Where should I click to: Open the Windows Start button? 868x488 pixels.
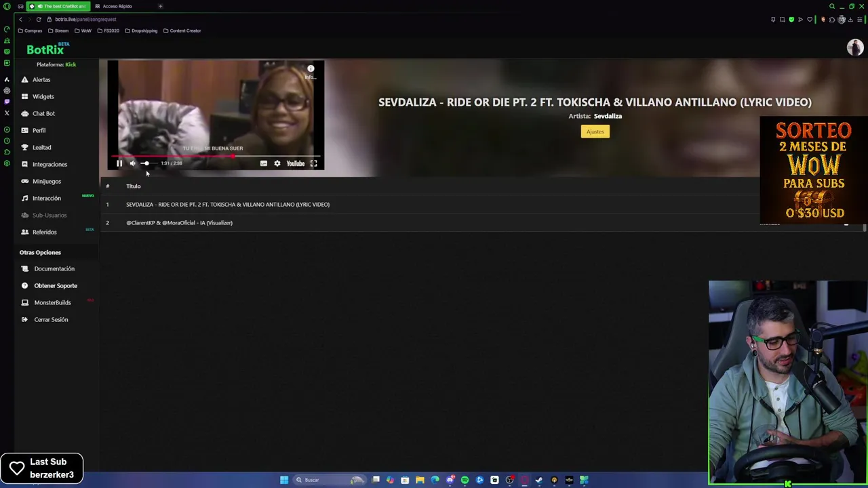284,480
